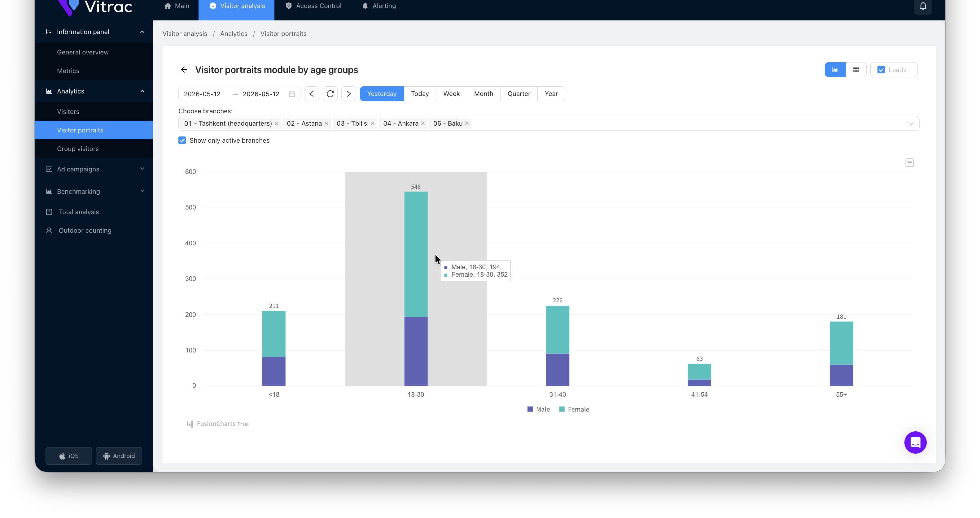Click the end date field 2026-05-12

tap(261, 94)
